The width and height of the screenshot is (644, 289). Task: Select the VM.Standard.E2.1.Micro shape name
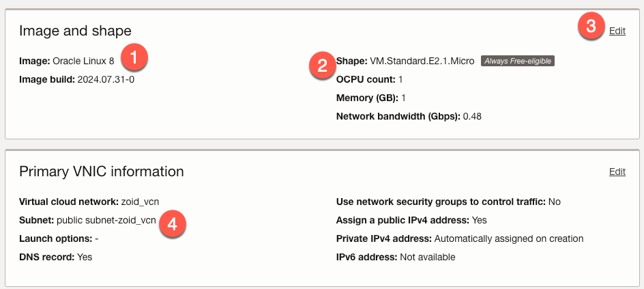(x=422, y=61)
